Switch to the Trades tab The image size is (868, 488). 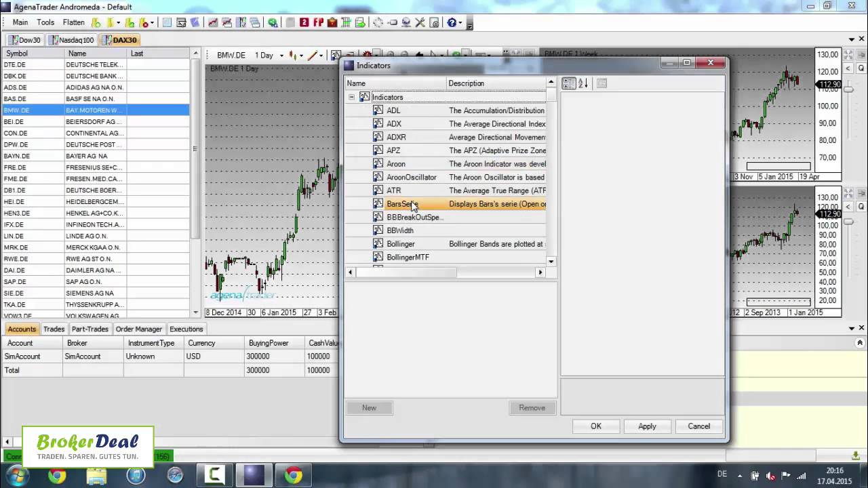pos(54,329)
